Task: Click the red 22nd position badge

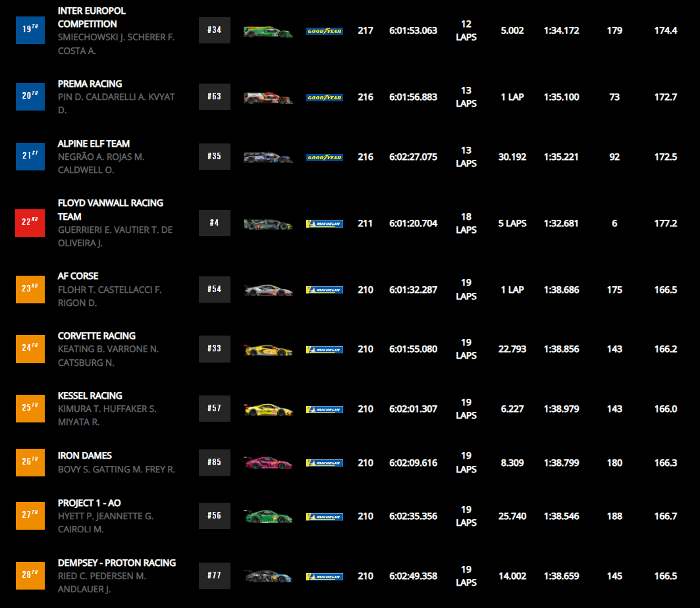Action: (x=30, y=222)
